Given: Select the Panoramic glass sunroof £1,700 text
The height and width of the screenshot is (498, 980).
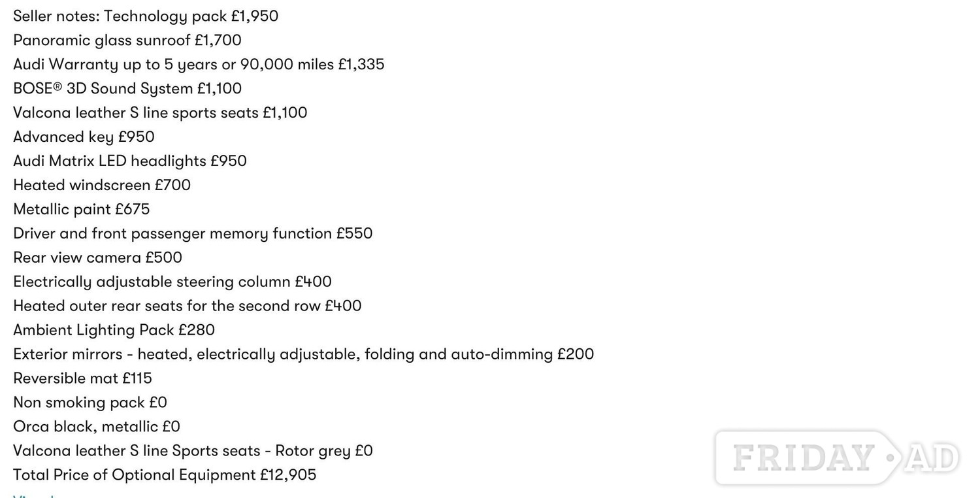Looking at the screenshot, I should click(127, 41).
